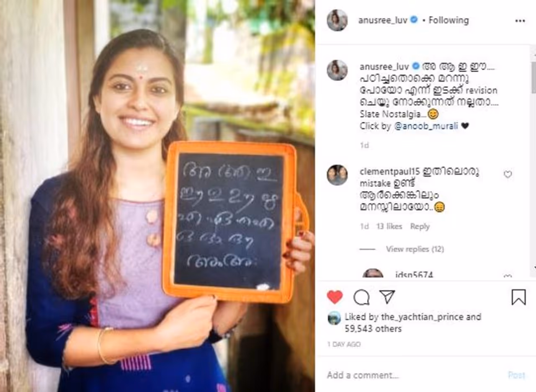
Task: Unlike the post using the red heart icon
Action: click(335, 297)
